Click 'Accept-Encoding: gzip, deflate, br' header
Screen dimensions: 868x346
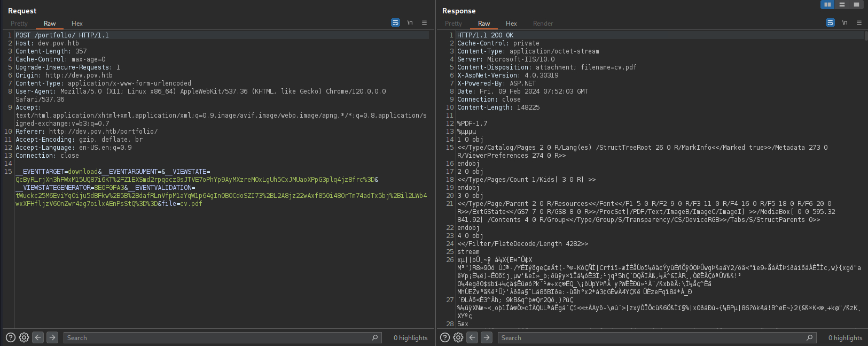point(79,140)
